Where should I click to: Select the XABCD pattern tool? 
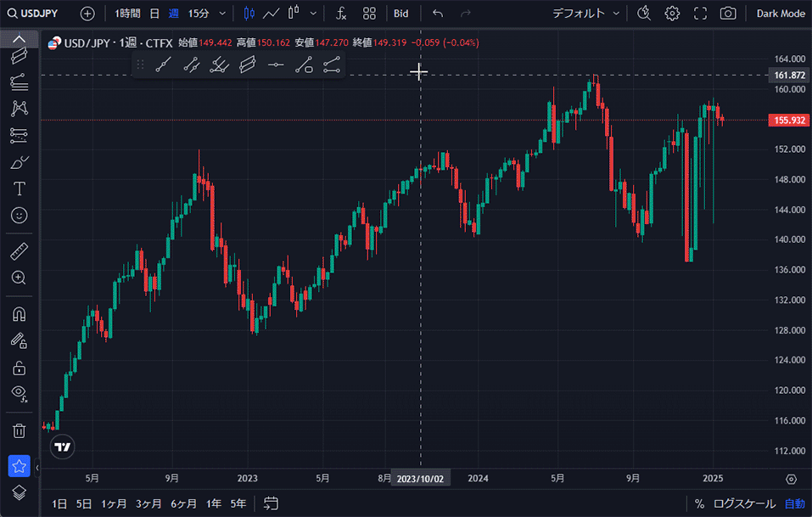click(x=20, y=109)
